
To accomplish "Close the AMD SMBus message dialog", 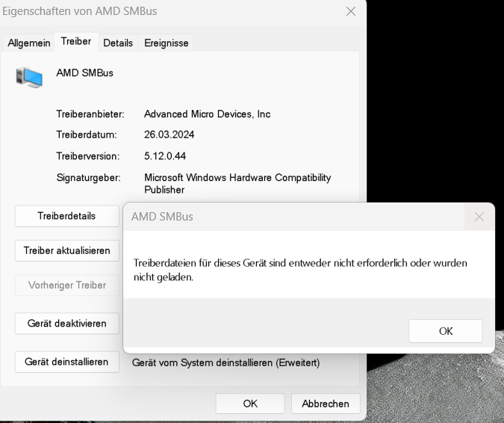I will [479, 217].
